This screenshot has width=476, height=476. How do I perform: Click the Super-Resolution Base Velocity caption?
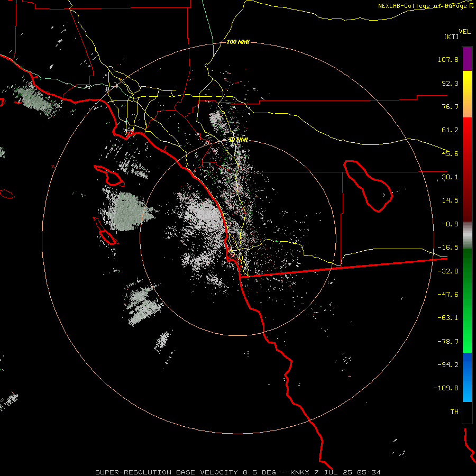238,472
